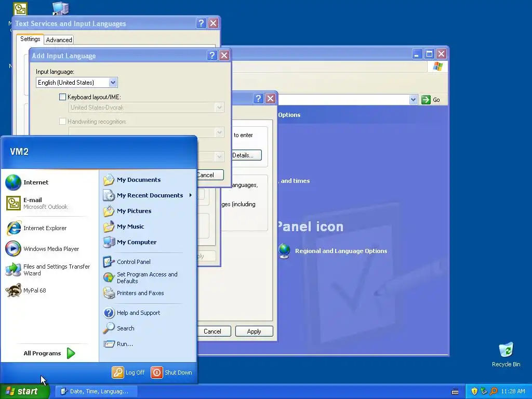Open My Computer
532x399 pixels.
click(130, 242)
